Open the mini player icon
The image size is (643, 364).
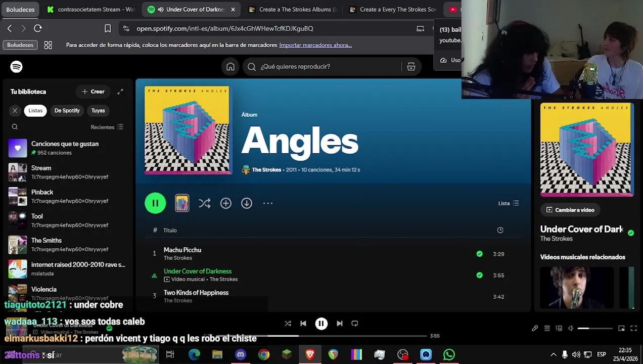pyautogui.click(x=622, y=329)
